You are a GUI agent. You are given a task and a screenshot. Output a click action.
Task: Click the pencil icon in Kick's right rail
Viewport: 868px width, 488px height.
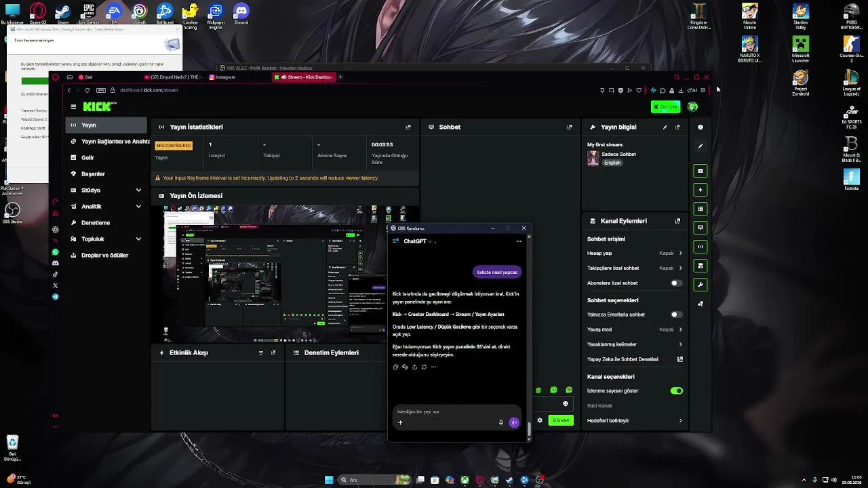coord(701,146)
